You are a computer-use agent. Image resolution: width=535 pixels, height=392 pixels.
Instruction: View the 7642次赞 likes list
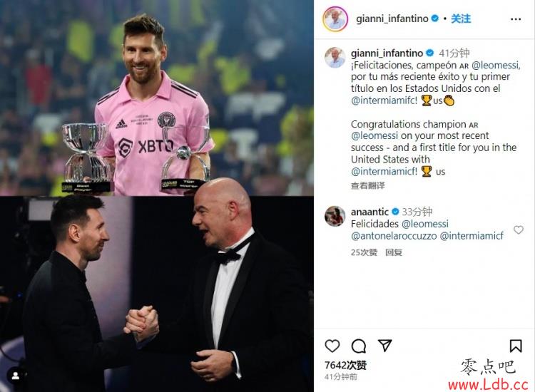(x=345, y=366)
